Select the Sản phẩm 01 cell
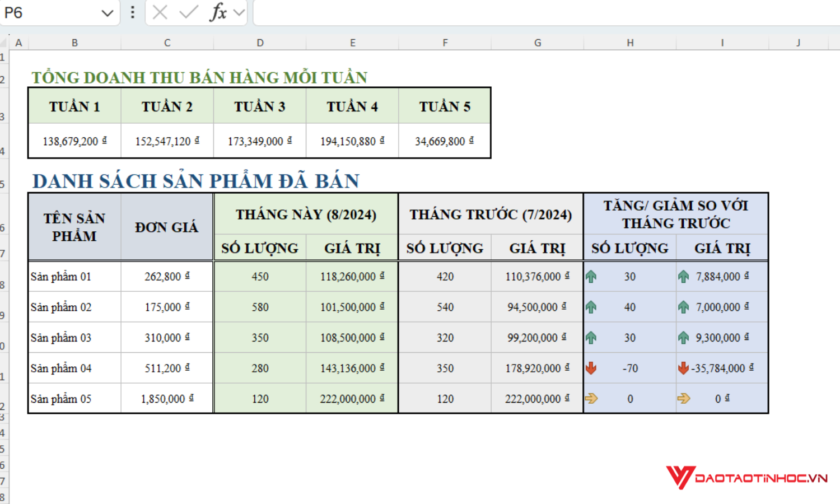840x504 pixels. pyautogui.click(x=74, y=277)
